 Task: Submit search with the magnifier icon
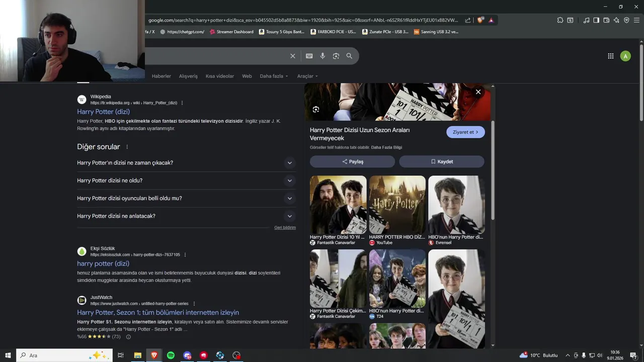349,56
